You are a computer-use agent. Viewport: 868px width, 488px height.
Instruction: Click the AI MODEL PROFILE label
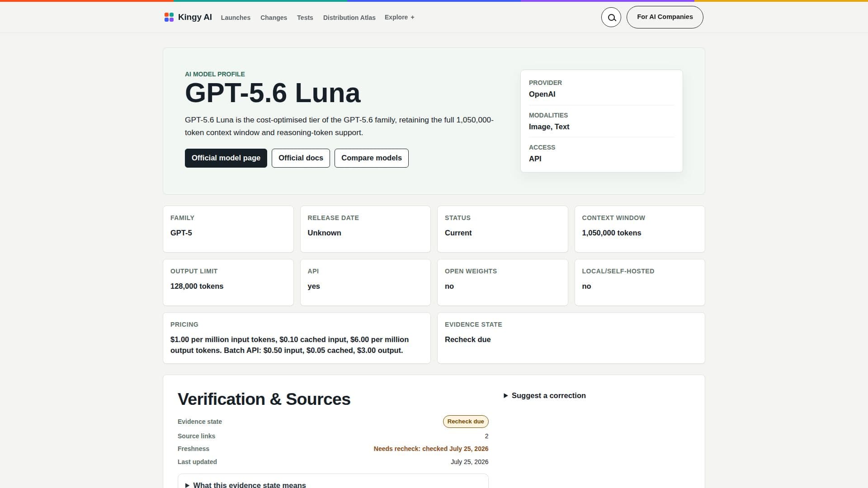pyautogui.click(x=215, y=75)
